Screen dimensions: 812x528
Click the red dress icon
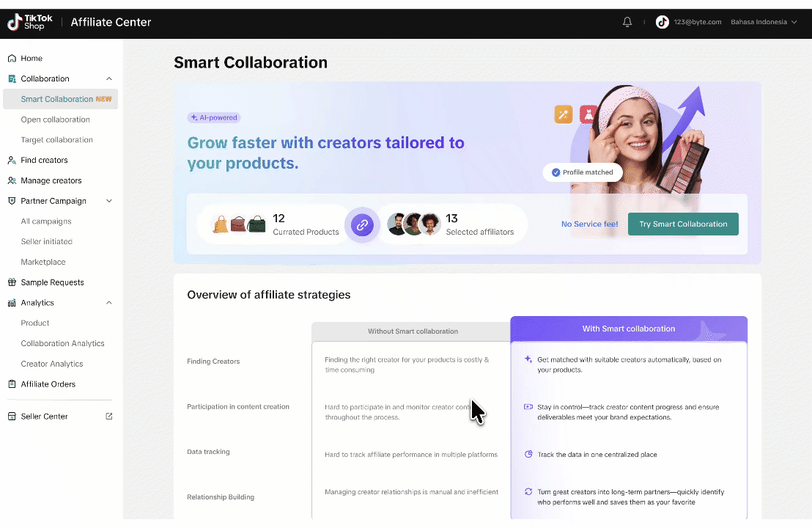(x=588, y=114)
